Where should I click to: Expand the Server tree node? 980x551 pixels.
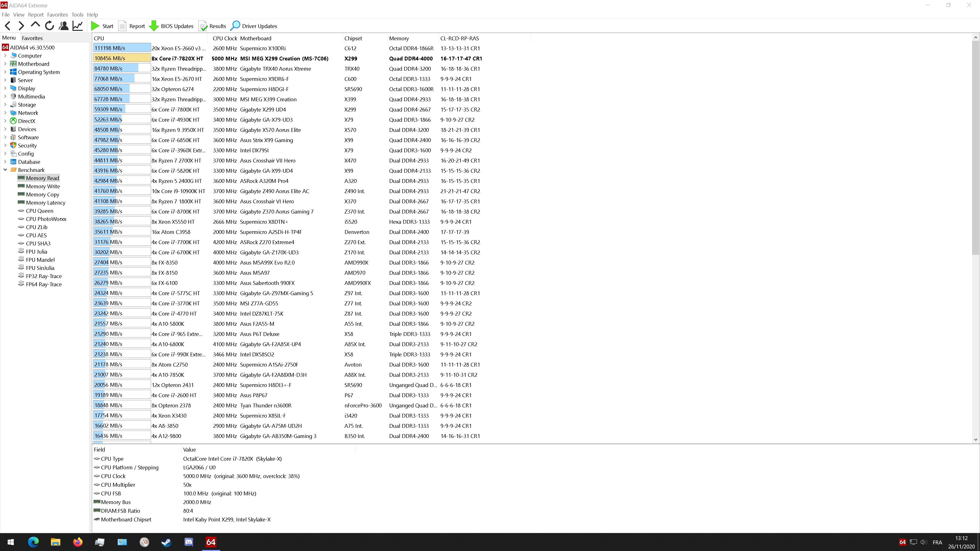pos(5,80)
